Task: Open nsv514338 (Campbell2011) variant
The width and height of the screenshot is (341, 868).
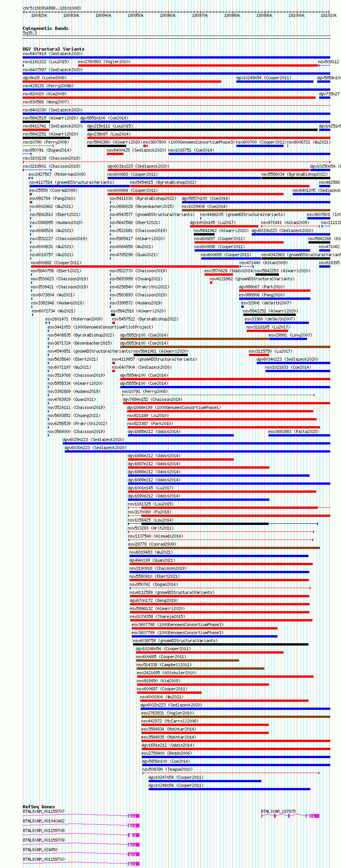Action: [164, 665]
